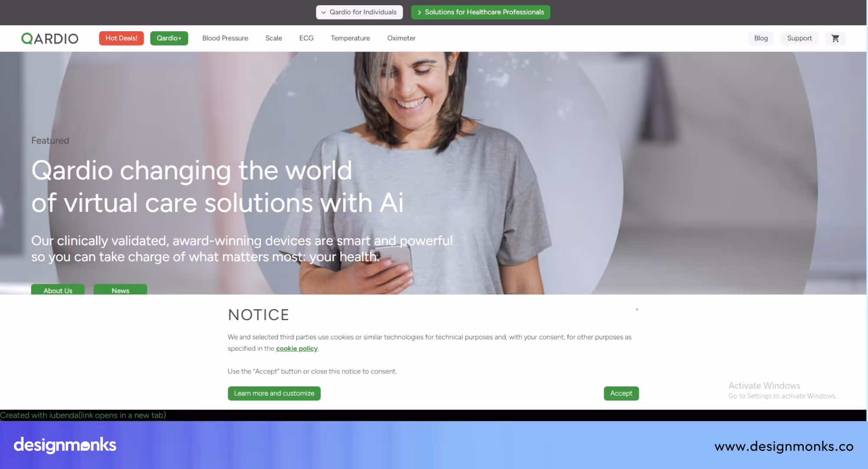
Task: Click the Qardio logo
Action: tap(50, 39)
